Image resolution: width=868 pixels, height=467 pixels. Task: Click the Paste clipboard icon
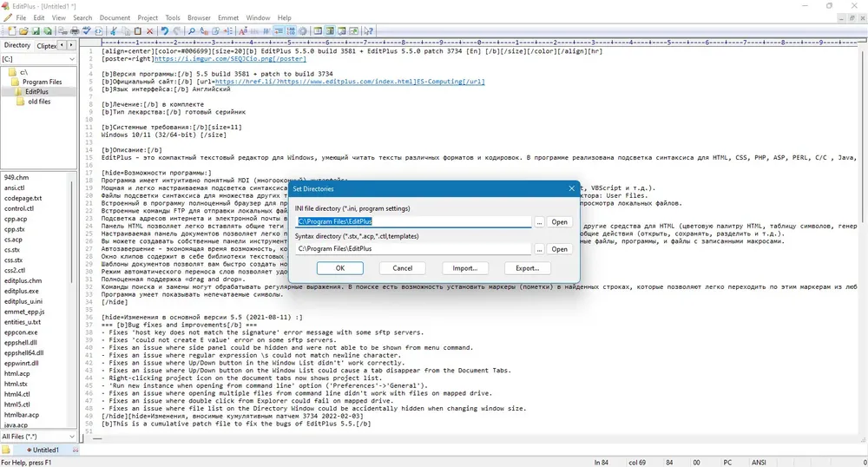pyautogui.click(x=137, y=31)
